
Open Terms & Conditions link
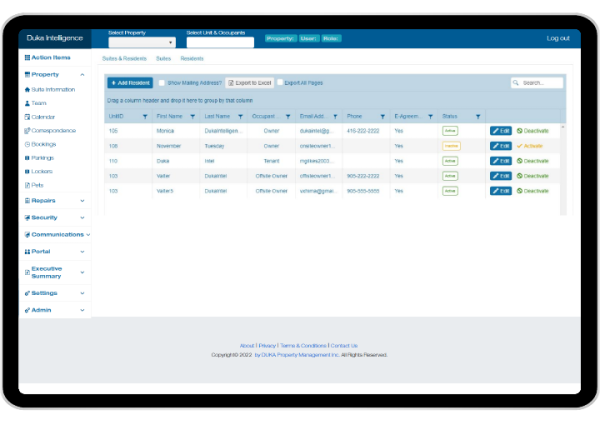(303, 345)
